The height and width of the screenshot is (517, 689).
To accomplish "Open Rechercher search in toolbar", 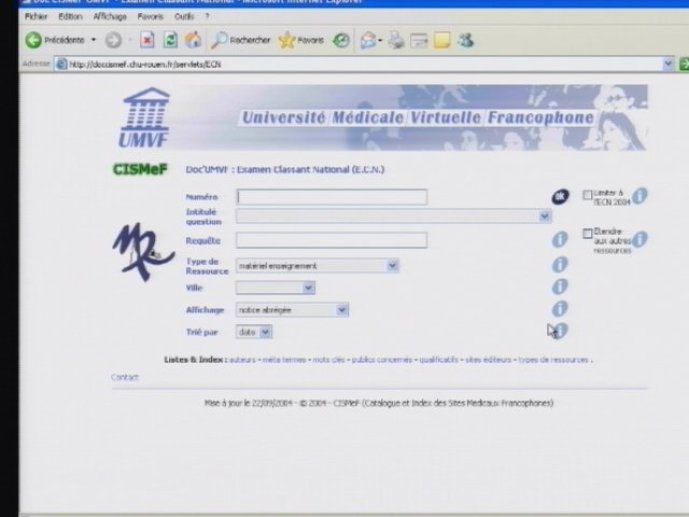I will [x=240, y=40].
